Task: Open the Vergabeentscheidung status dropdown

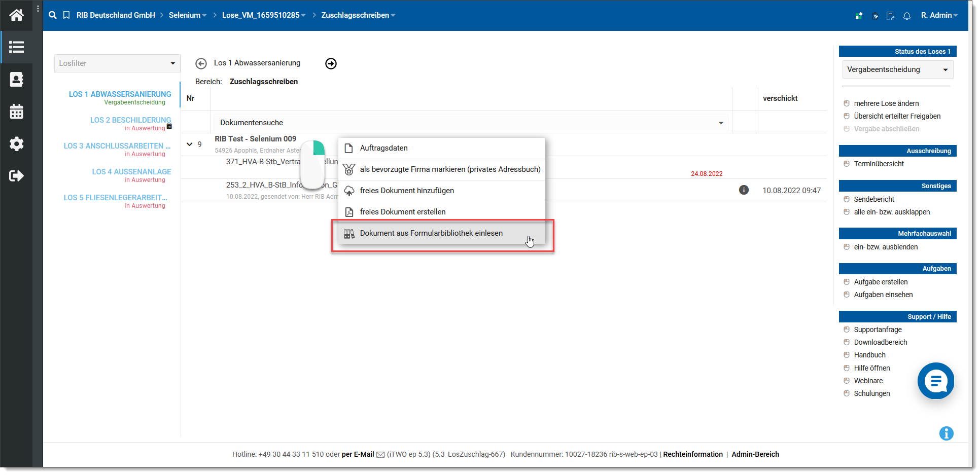Action: (x=897, y=69)
